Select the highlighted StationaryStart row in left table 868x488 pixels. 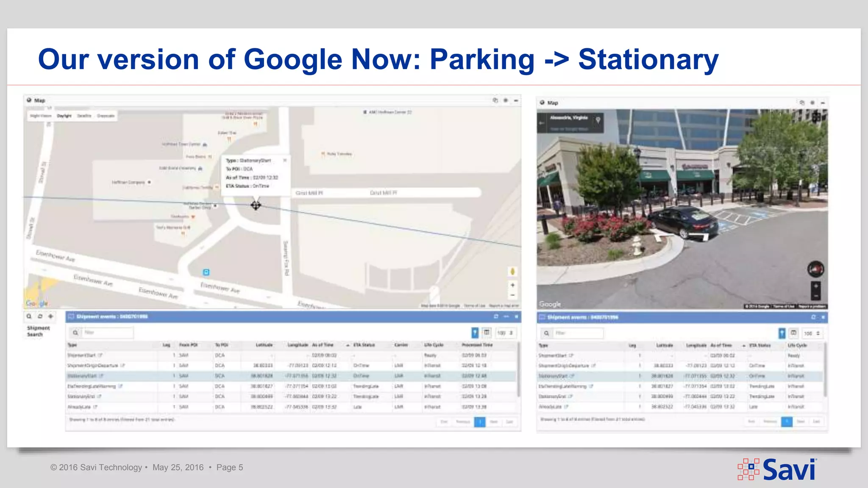292,376
